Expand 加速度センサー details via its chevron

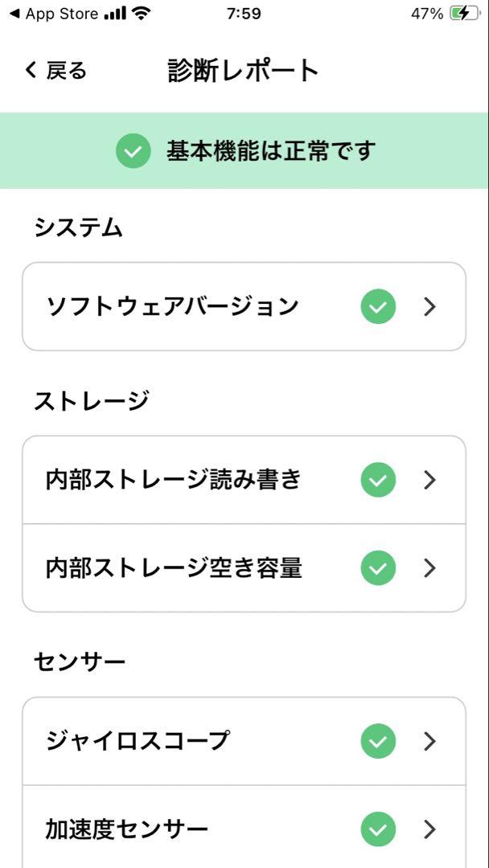[x=429, y=829]
